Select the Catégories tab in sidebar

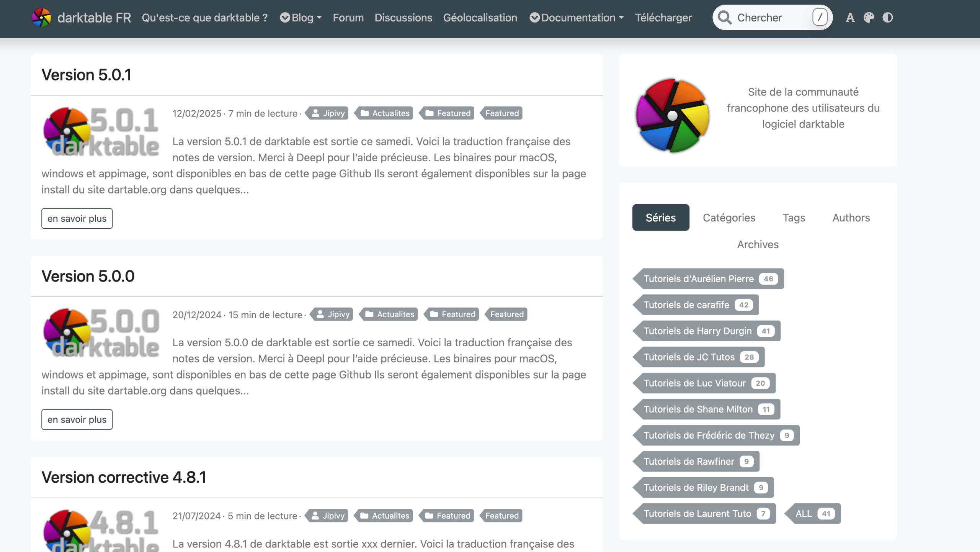[729, 218]
